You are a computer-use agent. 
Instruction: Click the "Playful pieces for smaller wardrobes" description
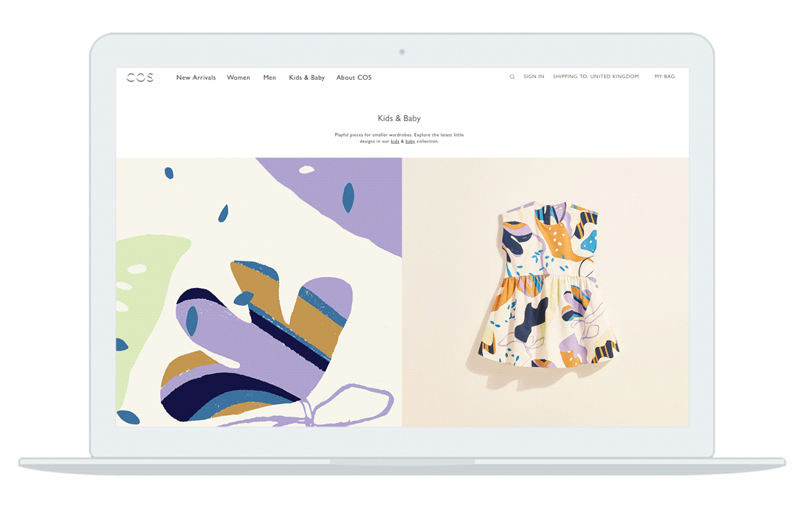coord(399,135)
